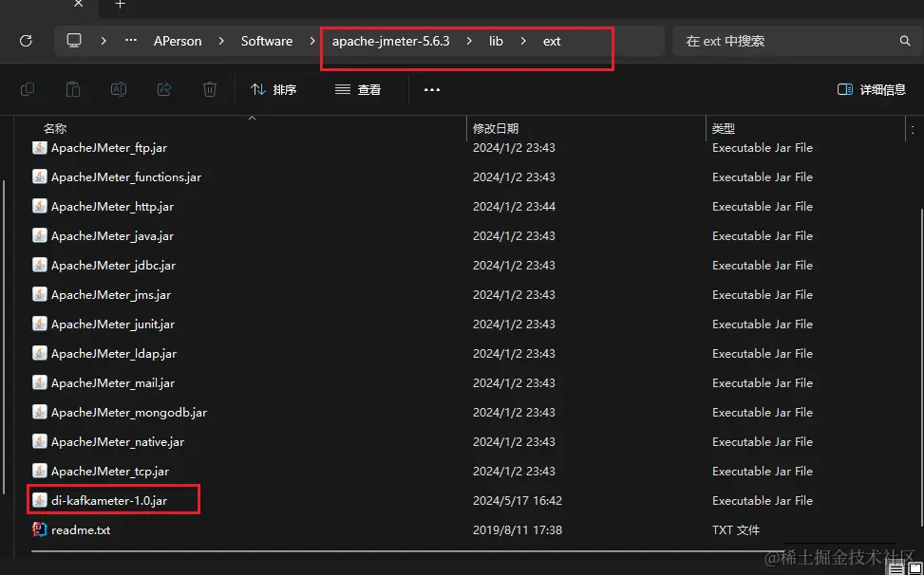Expand the chevron after APerson in breadcrumb
Image resolution: width=924 pixels, height=575 pixels.
221,41
